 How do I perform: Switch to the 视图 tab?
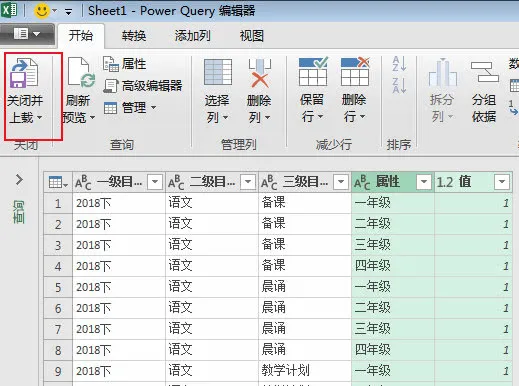point(252,36)
